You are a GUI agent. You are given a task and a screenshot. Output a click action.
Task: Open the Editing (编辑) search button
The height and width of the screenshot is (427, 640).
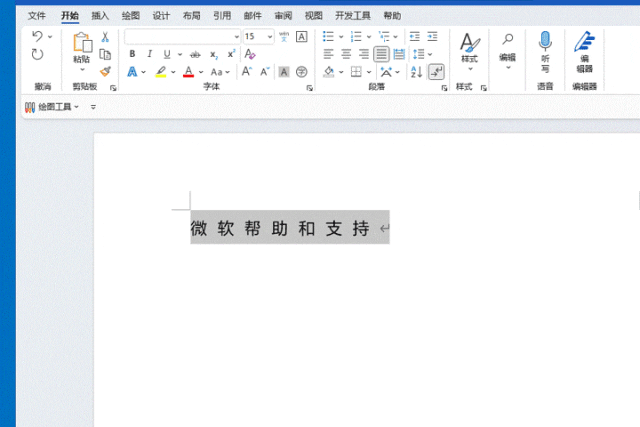pos(507,51)
